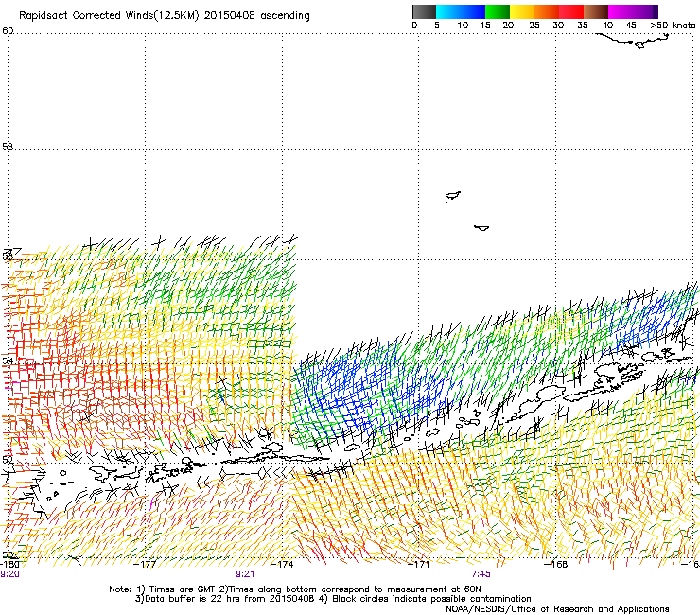Click the '40' legend scale label

[x=607, y=26]
